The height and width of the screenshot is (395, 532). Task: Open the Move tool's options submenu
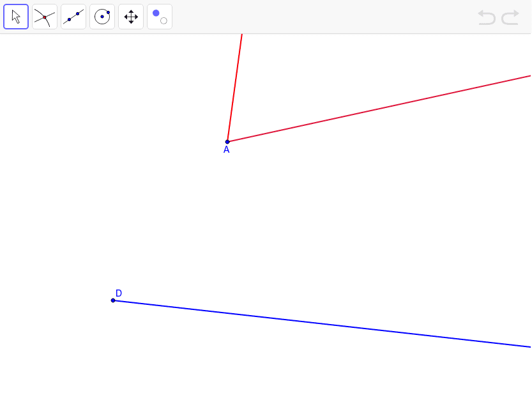[x=24, y=26]
